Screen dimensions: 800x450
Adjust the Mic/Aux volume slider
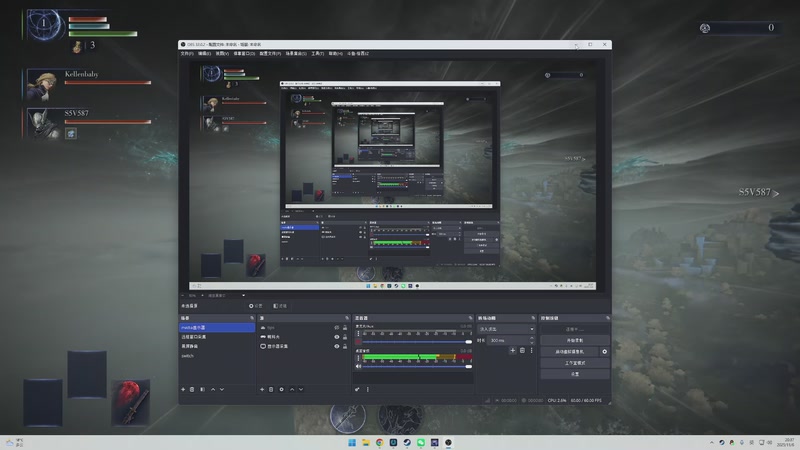[x=417, y=341]
